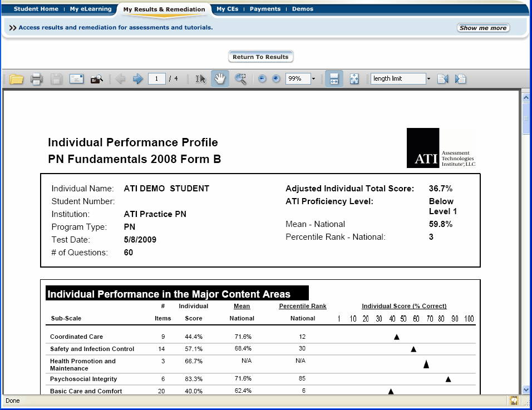The width and height of the screenshot is (532, 410).
Task: Find previous occurrence of search text
Action: click(x=443, y=79)
